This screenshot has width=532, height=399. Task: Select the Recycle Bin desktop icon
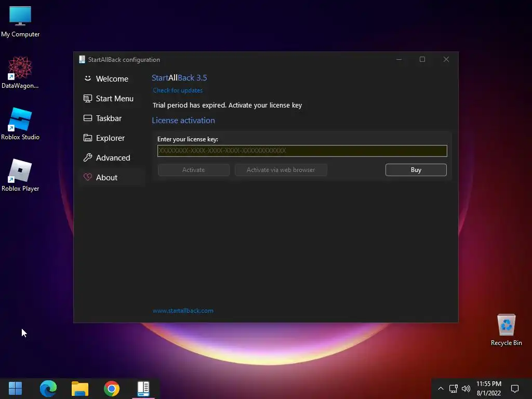(x=506, y=330)
